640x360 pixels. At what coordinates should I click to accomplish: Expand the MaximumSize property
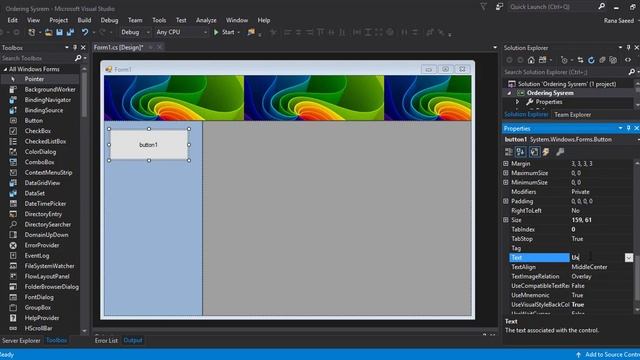pyautogui.click(x=506, y=173)
